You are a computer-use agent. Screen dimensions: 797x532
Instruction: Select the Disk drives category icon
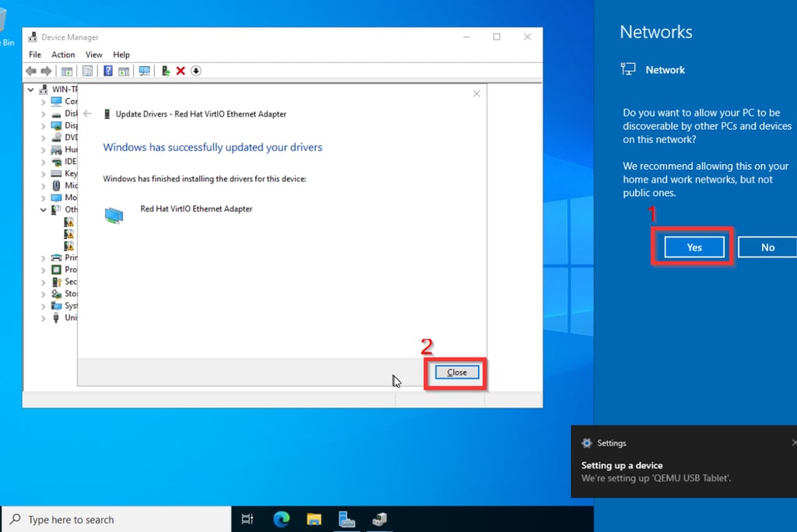pos(56,114)
